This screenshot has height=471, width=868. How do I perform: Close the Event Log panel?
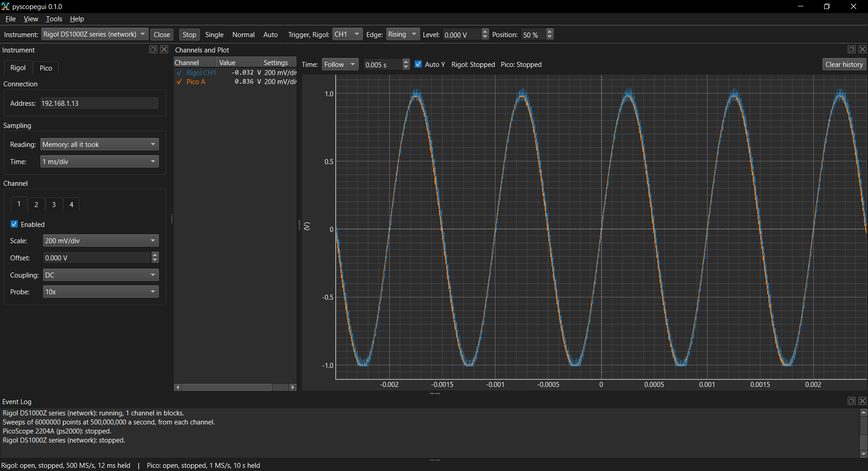point(862,401)
